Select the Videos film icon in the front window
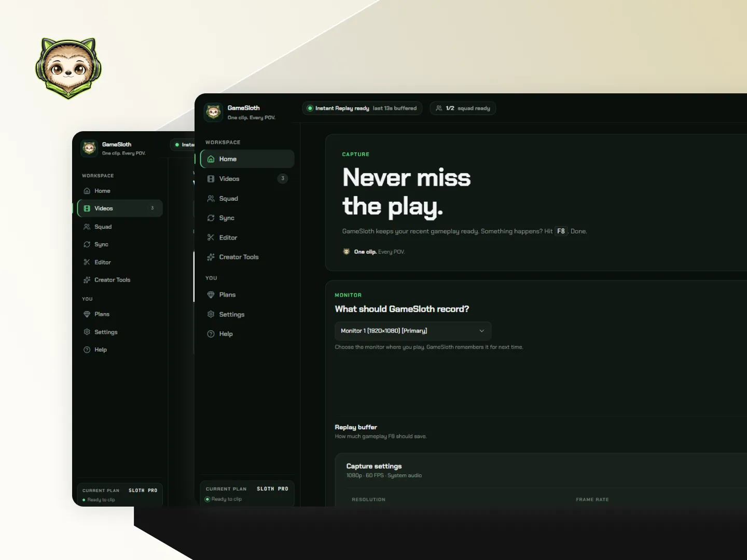Screen dimensions: 747x560 pyautogui.click(x=211, y=179)
